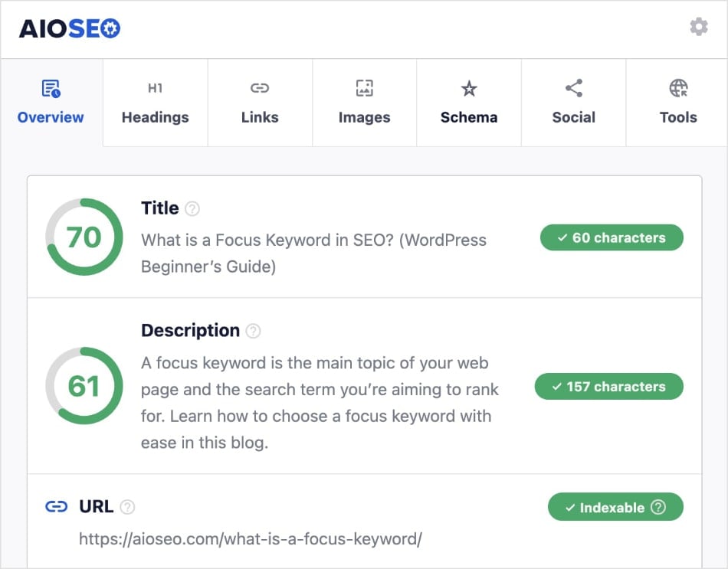
Task: Switch to the Schema tab label
Action: [469, 117]
